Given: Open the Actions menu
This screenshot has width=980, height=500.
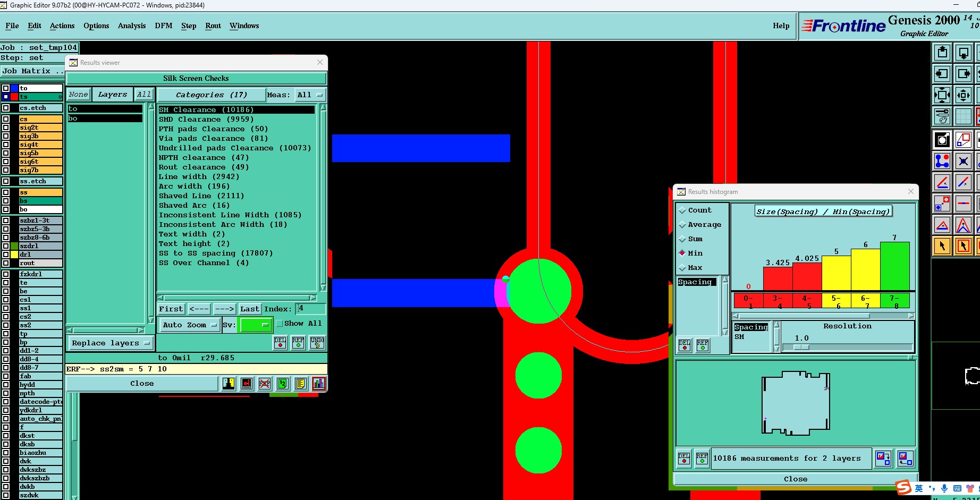Looking at the screenshot, I should (62, 26).
